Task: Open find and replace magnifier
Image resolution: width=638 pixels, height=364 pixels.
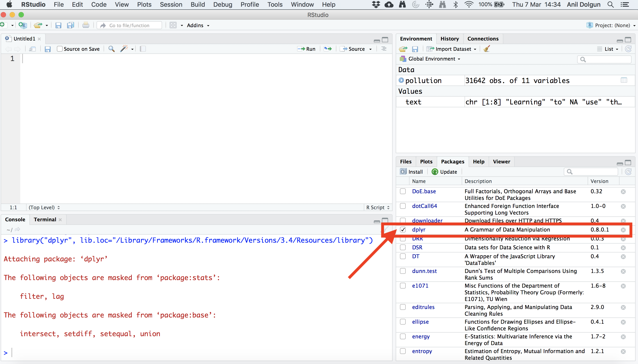Action: tap(112, 49)
